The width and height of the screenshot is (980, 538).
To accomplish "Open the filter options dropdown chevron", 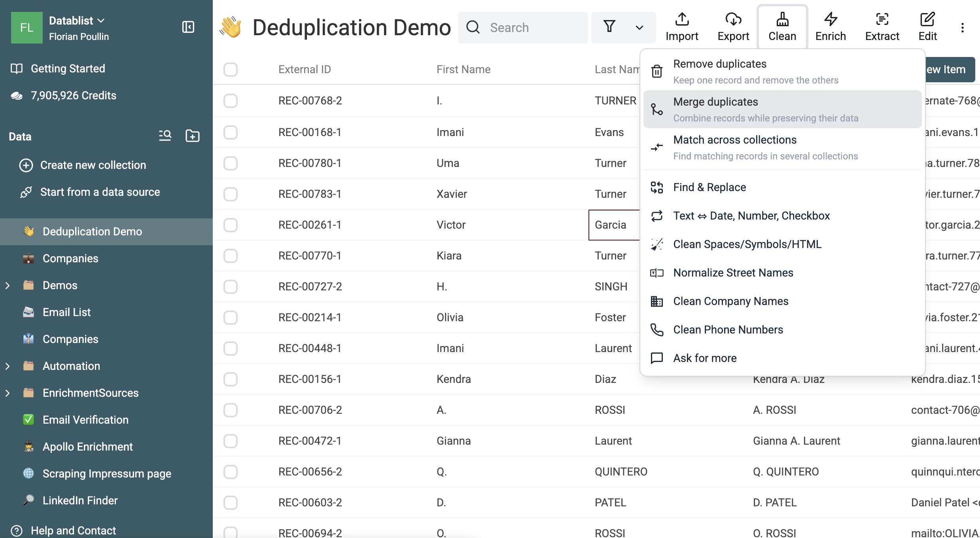I will (x=639, y=28).
